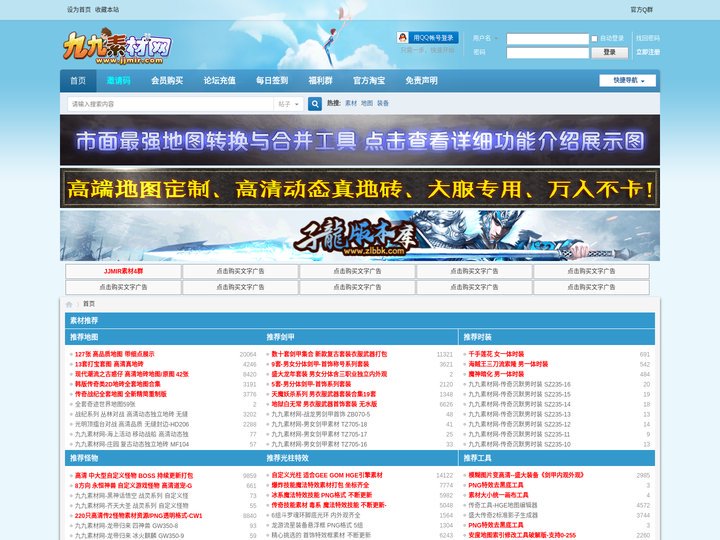
Task: Click hot search term 装备
Action: pyautogui.click(x=383, y=103)
